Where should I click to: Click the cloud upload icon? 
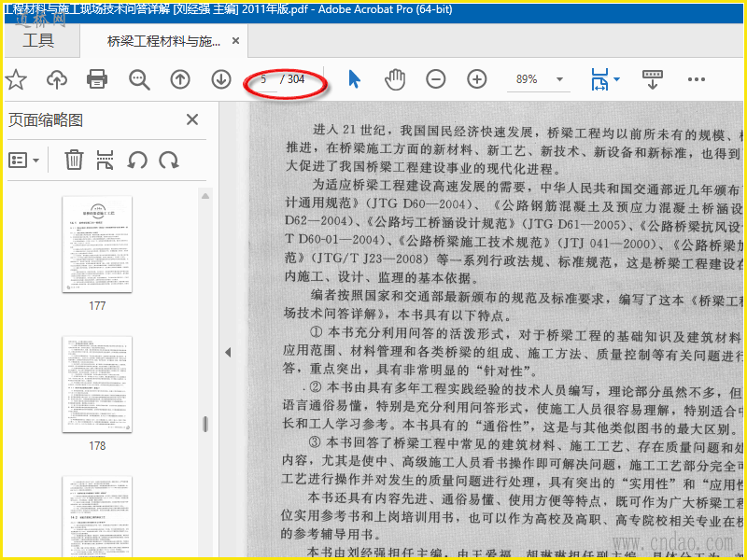pyautogui.click(x=57, y=79)
